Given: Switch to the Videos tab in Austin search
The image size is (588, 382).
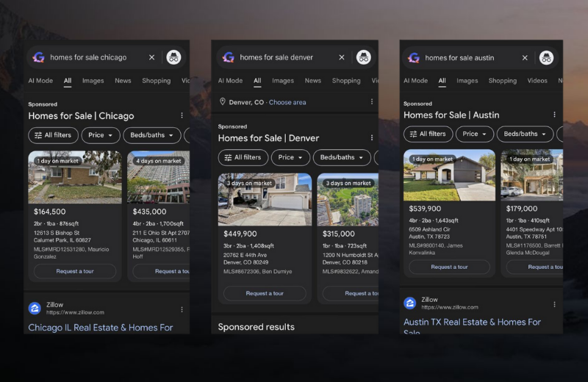Looking at the screenshot, I should [537, 81].
